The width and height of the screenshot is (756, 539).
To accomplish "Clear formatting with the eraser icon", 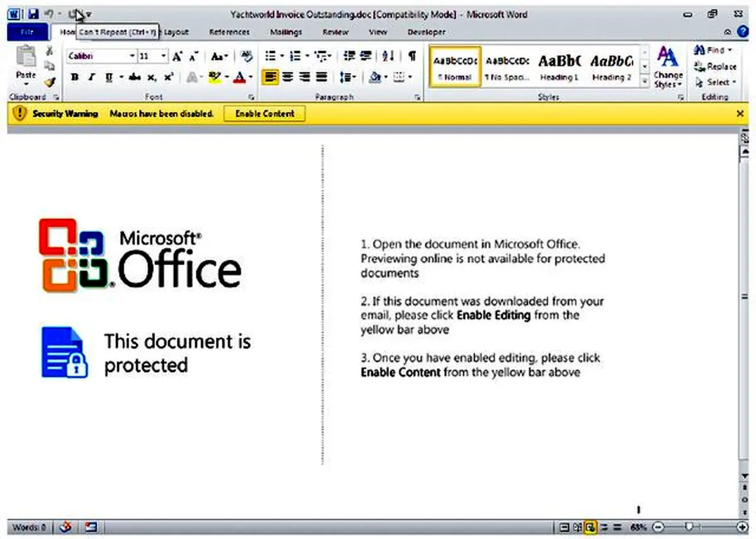I will pyautogui.click(x=247, y=56).
